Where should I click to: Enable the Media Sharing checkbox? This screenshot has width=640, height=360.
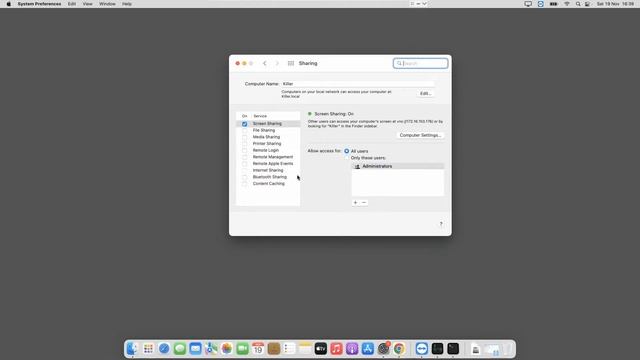(244, 137)
